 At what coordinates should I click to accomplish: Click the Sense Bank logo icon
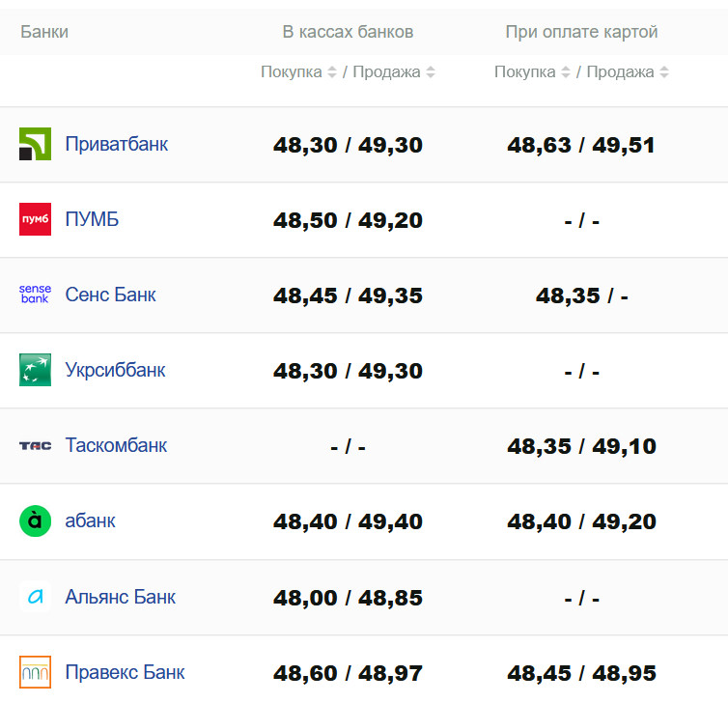35,295
